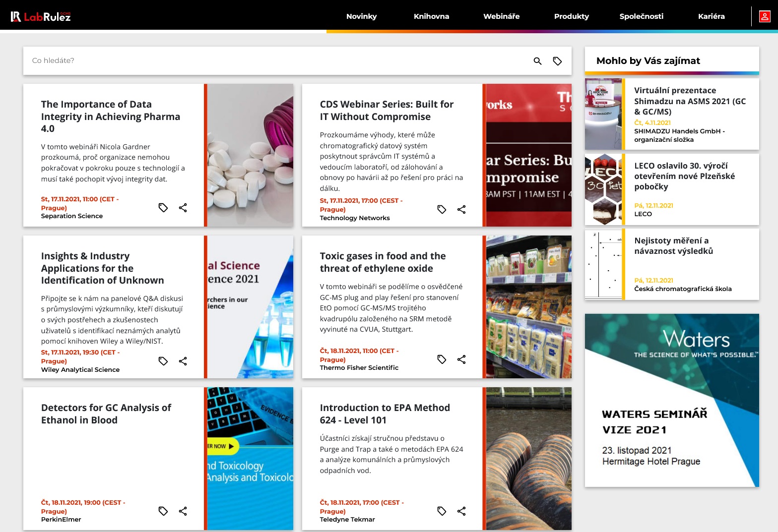The width and height of the screenshot is (778, 532).
Task: Click 'PerkinElmer' organizer name
Action: (61, 520)
